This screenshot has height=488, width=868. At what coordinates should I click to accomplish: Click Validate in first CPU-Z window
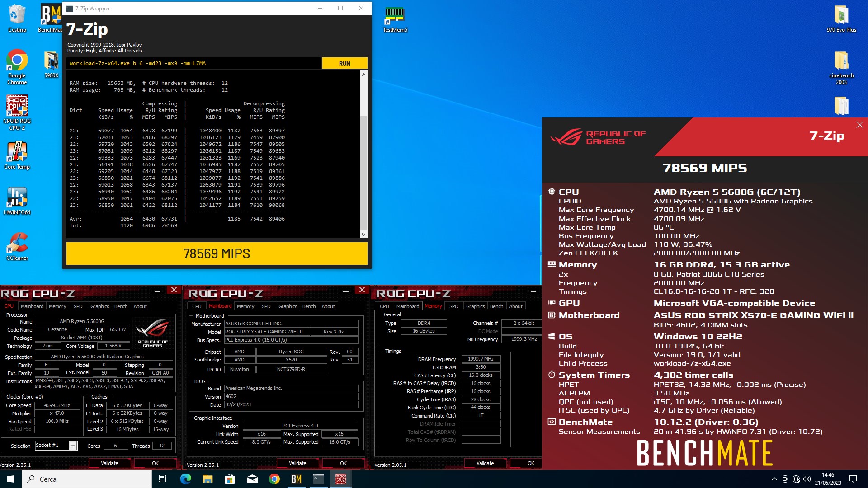pos(109,463)
